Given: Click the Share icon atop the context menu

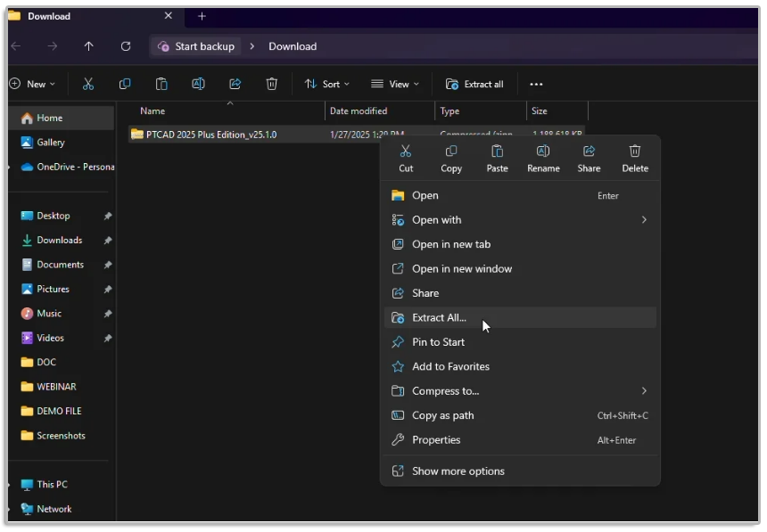Looking at the screenshot, I should pos(589,159).
